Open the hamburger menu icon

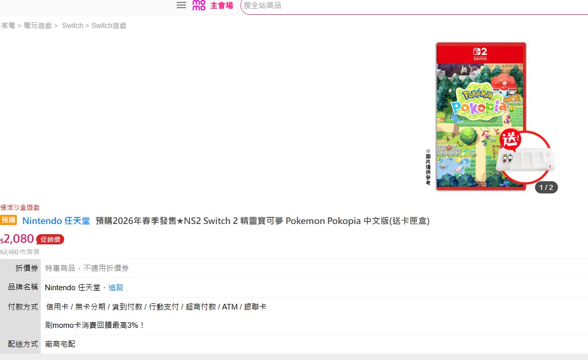click(181, 5)
